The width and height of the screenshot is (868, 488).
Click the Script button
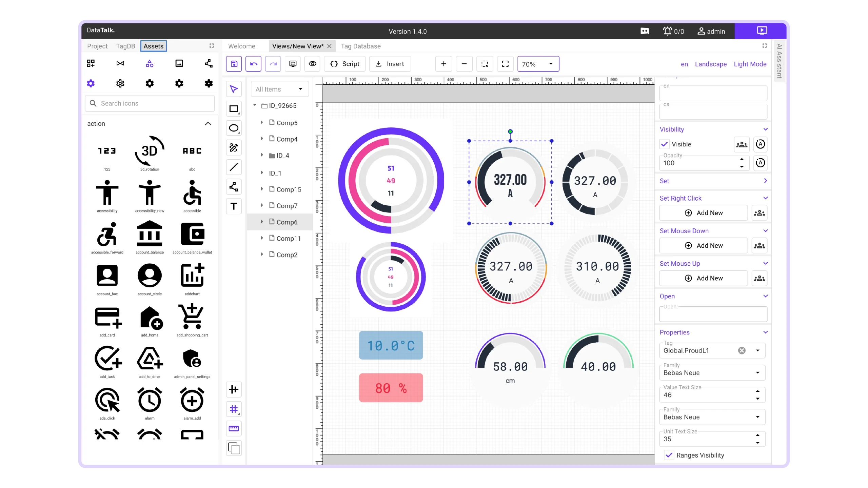click(x=344, y=64)
